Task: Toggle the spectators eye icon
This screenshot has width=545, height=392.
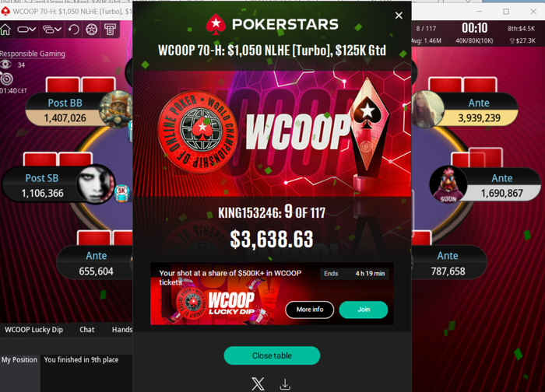Action: pos(5,65)
